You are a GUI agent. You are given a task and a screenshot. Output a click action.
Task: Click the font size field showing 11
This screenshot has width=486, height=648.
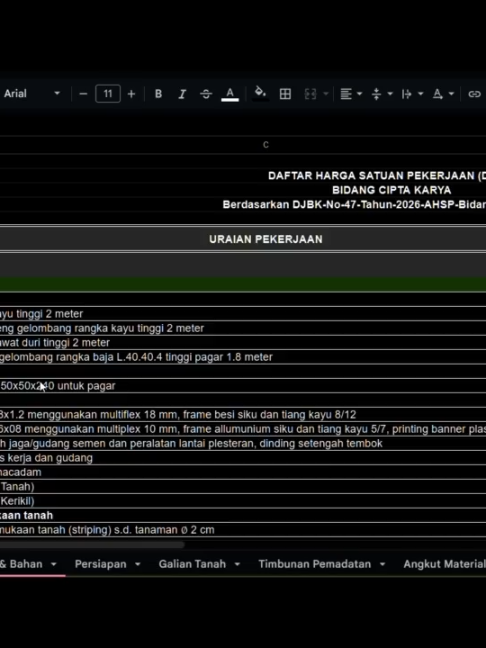108,94
